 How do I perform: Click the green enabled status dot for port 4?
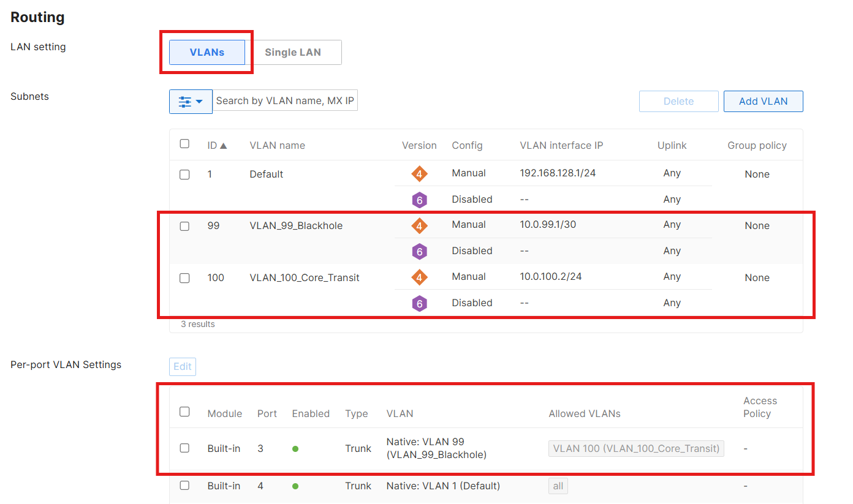[x=295, y=486]
